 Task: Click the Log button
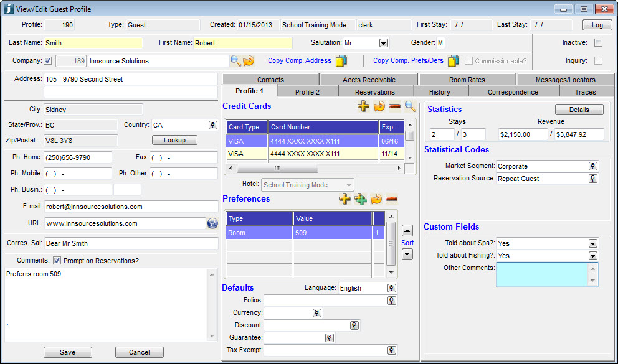pyautogui.click(x=597, y=25)
